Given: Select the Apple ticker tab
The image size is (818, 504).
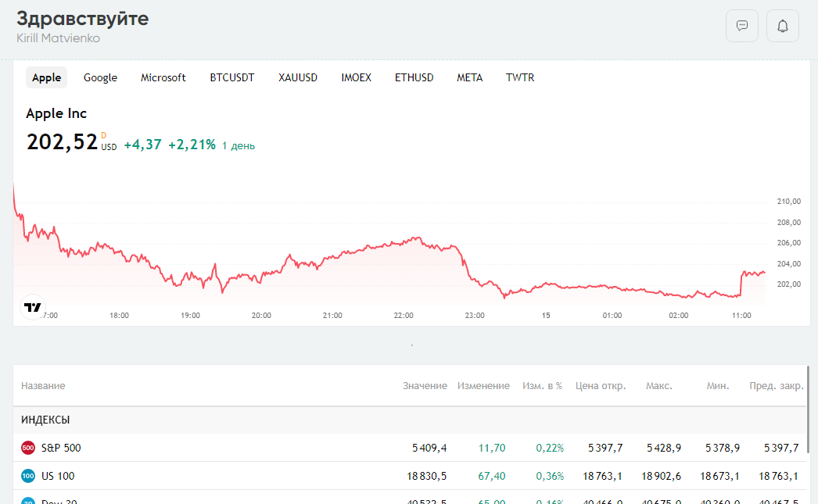Looking at the screenshot, I should tap(46, 77).
